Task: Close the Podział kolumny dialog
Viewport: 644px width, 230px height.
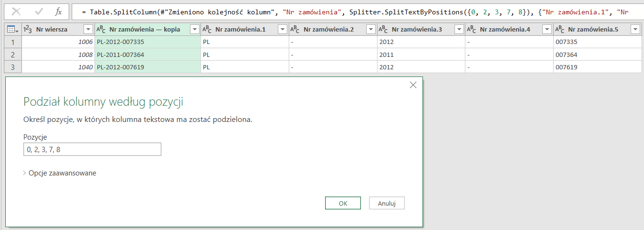Action: pyautogui.click(x=413, y=85)
